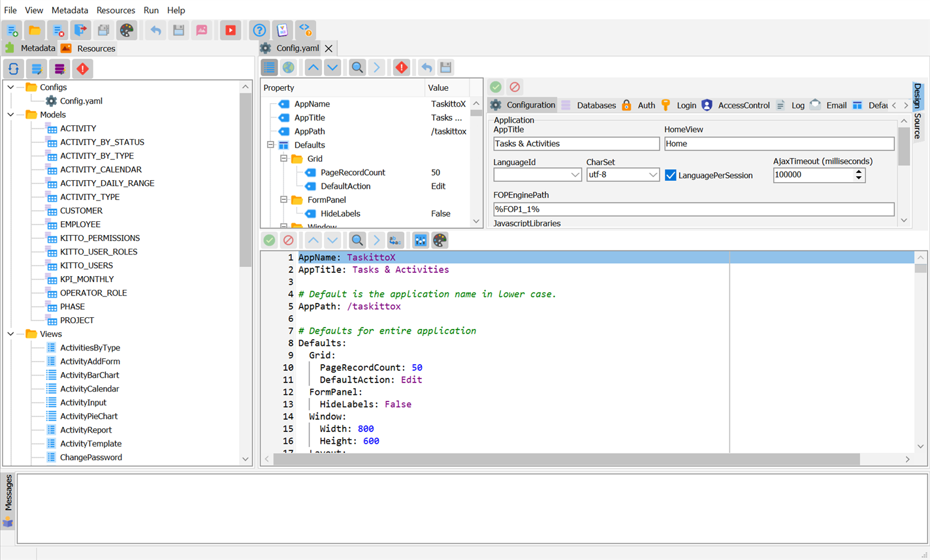Screen dimensions: 930x560
Task: Close the Config.yaml tab
Action: [329, 48]
